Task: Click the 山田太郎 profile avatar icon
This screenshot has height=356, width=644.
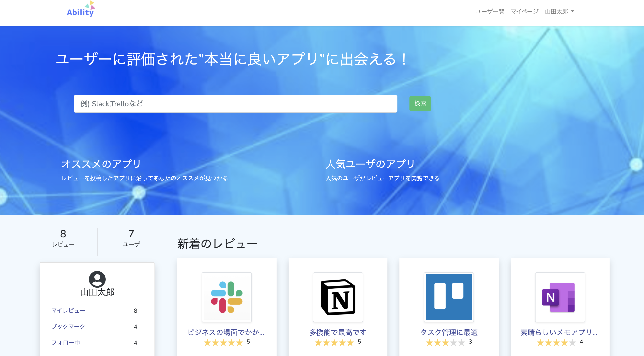Action: click(x=97, y=279)
